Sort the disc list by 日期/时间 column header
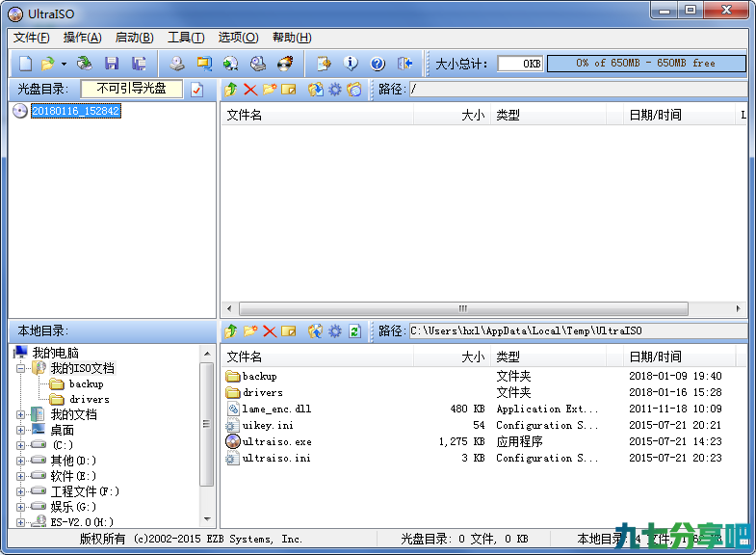 click(x=678, y=115)
